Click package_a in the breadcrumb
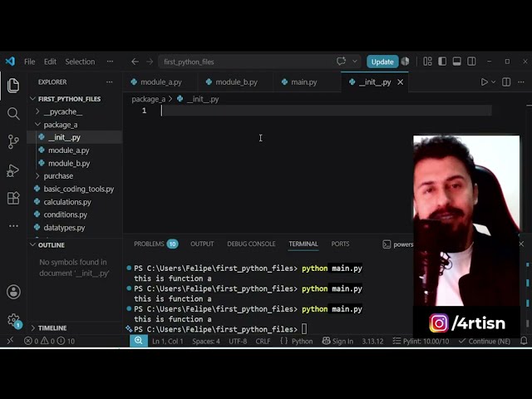The height and width of the screenshot is (399, 532). pyautogui.click(x=149, y=99)
